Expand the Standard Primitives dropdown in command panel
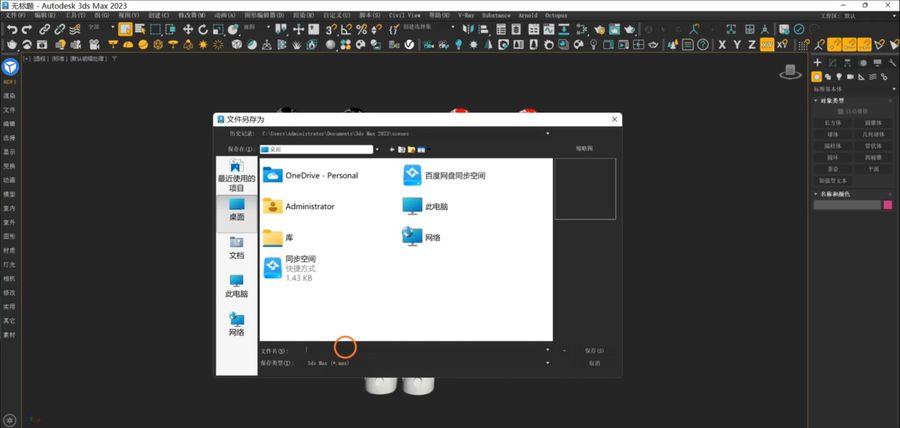Image resolution: width=900 pixels, height=428 pixels. tap(894, 89)
